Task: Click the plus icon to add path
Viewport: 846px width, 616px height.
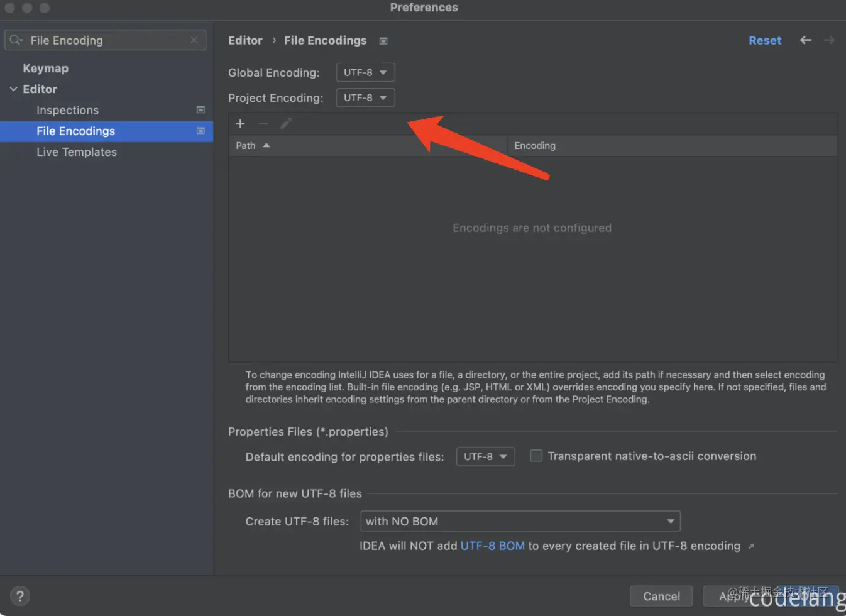Action: coord(240,124)
